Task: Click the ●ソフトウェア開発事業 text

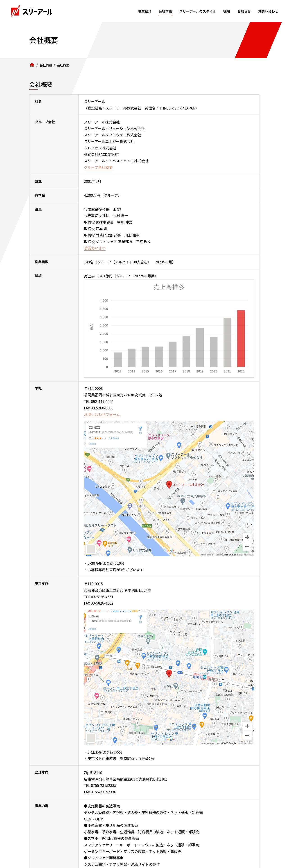Action: point(104,858)
